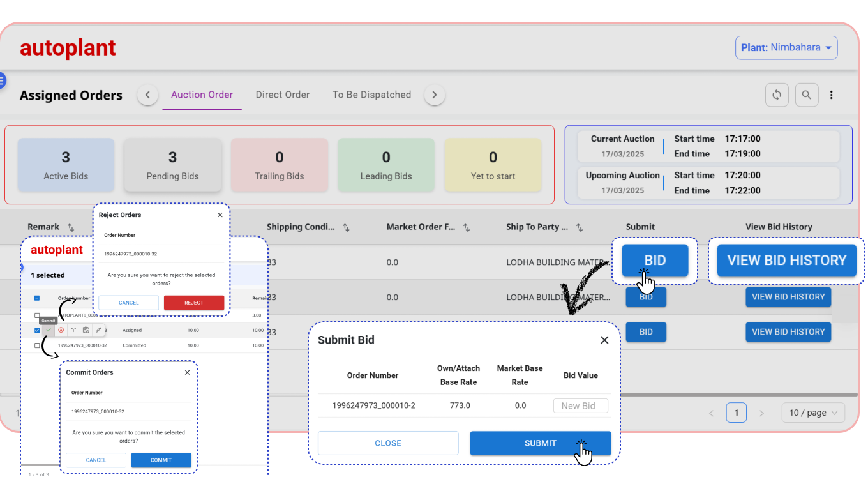Open the three-dot more options menu

pos(832,95)
